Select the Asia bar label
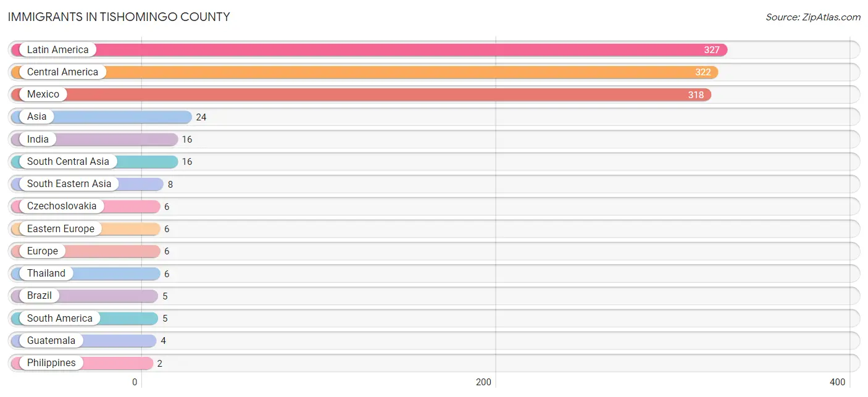Screen dimensions: 868x397 click(x=36, y=116)
